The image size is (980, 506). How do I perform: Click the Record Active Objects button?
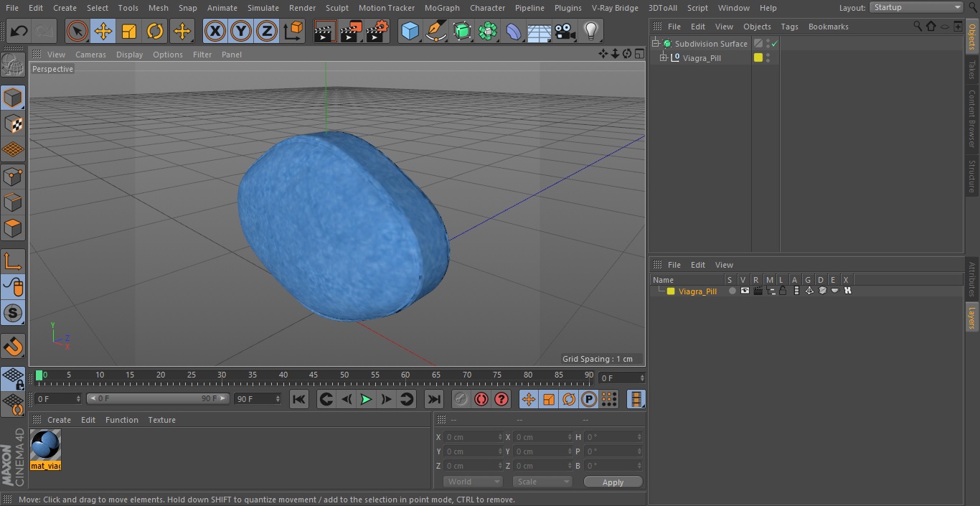[461, 399]
